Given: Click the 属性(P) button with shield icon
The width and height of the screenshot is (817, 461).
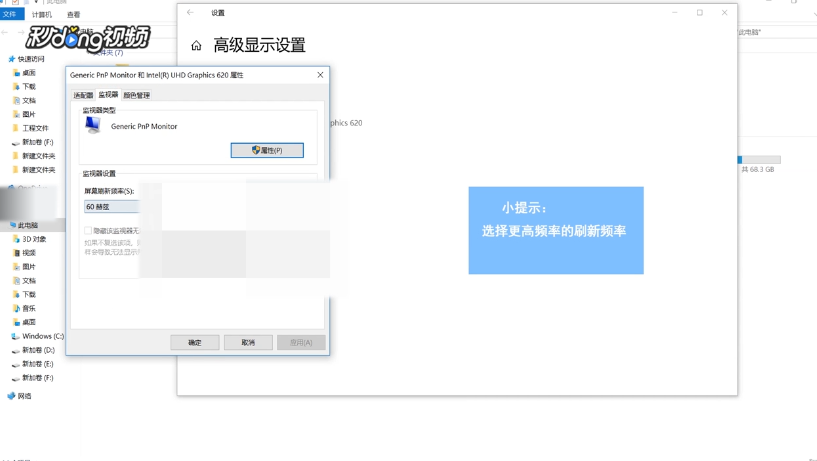Looking at the screenshot, I should click(267, 150).
